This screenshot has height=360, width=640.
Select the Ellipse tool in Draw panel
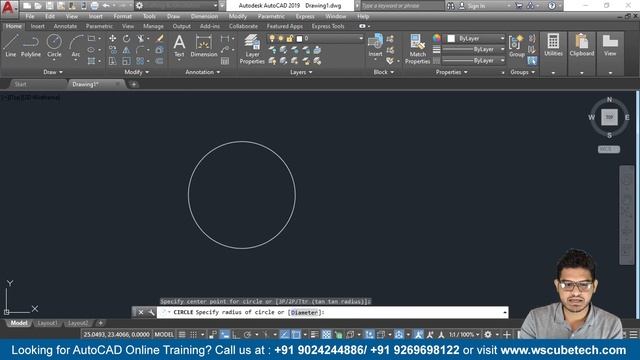(x=91, y=50)
